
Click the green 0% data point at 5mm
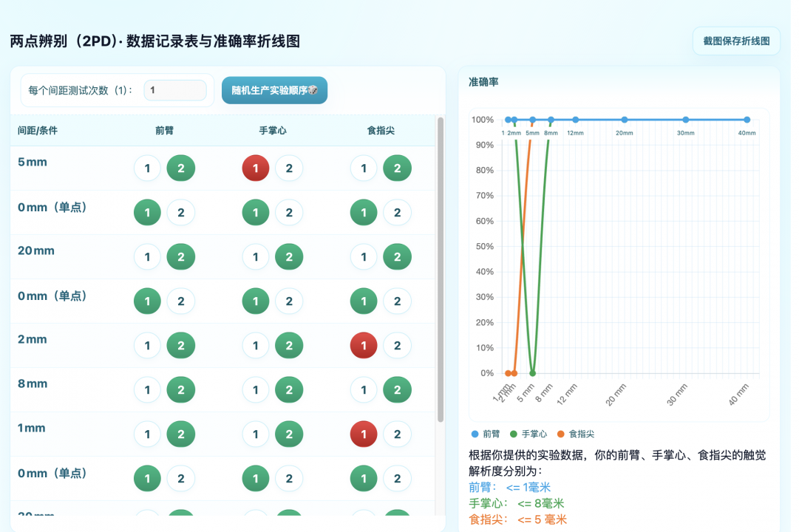pyautogui.click(x=533, y=373)
